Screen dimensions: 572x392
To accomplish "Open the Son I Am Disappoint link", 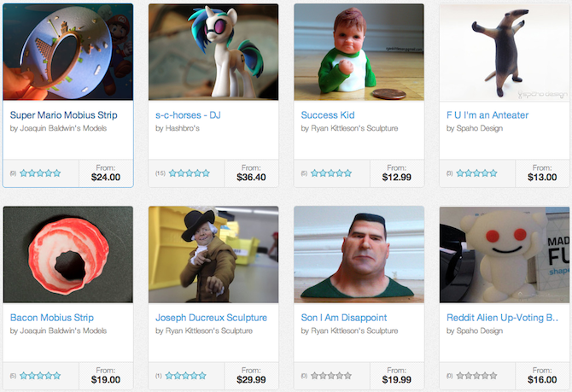I will click(344, 318).
